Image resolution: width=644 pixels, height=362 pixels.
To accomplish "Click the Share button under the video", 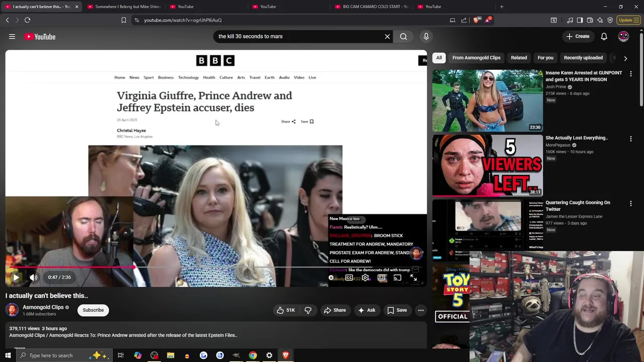I will [x=335, y=310].
